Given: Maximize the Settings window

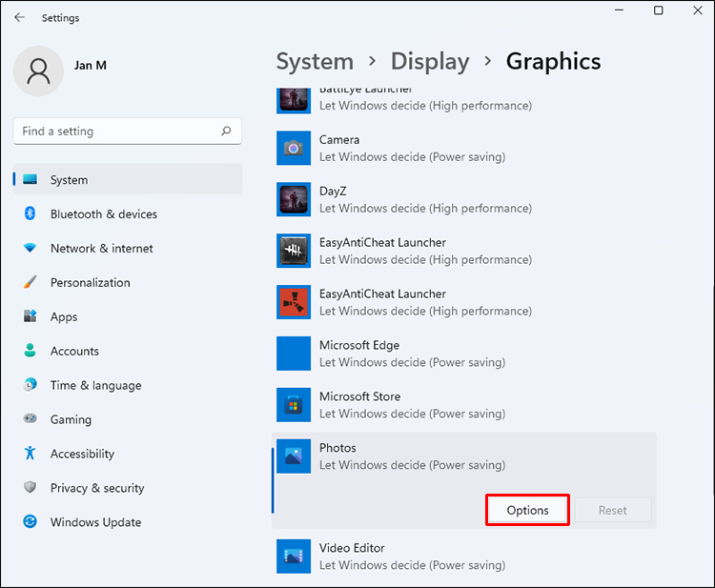Looking at the screenshot, I should (659, 10).
